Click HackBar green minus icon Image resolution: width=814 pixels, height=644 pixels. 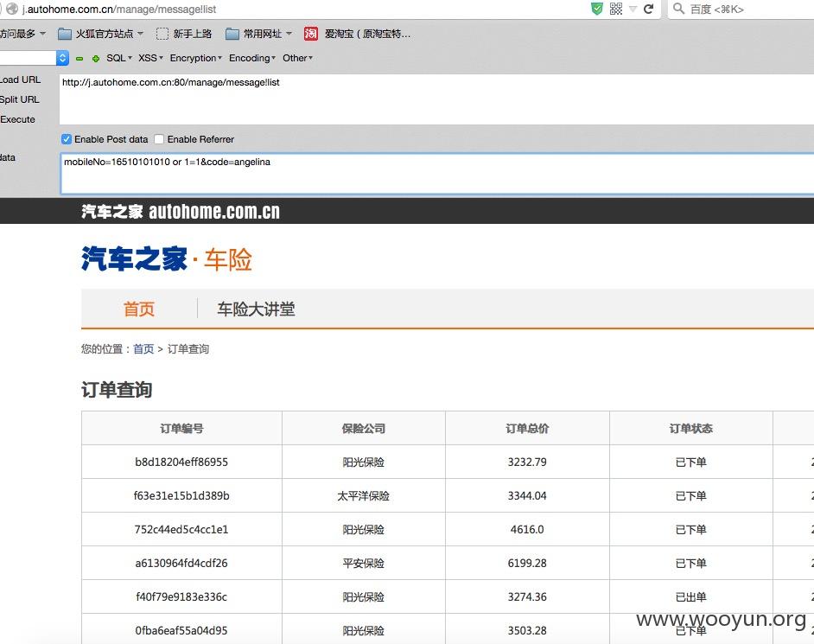click(79, 59)
